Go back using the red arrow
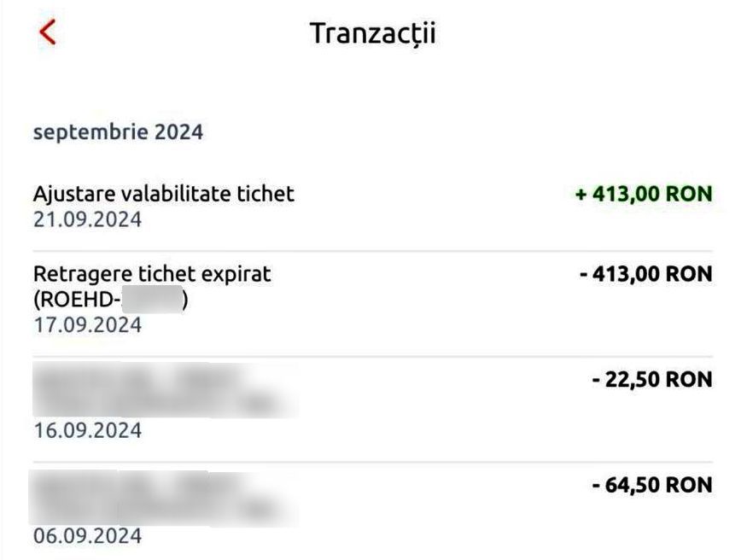Viewport: 747px width, 560px height. (x=48, y=32)
